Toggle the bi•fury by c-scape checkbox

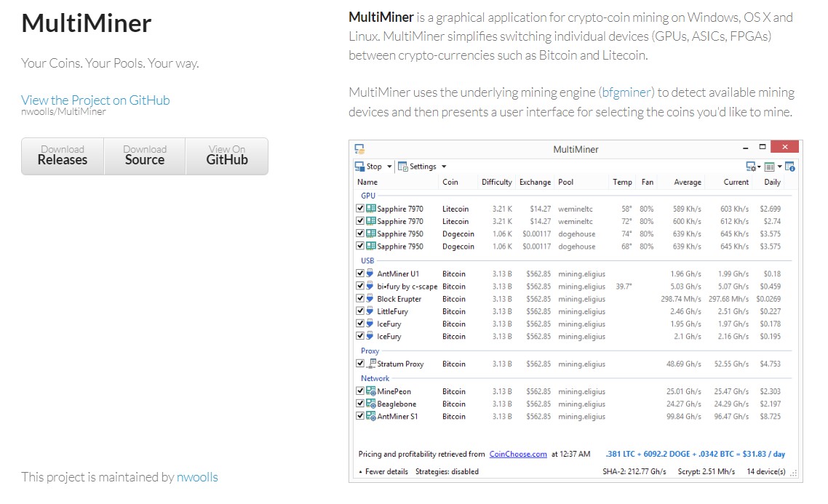(x=360, y=286)
